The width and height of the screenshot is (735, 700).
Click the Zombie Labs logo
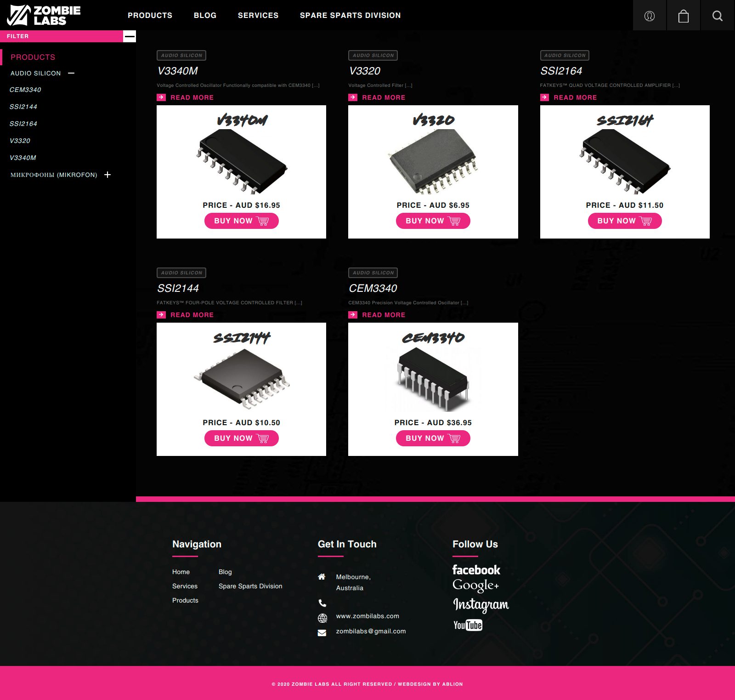pos(44,15)
